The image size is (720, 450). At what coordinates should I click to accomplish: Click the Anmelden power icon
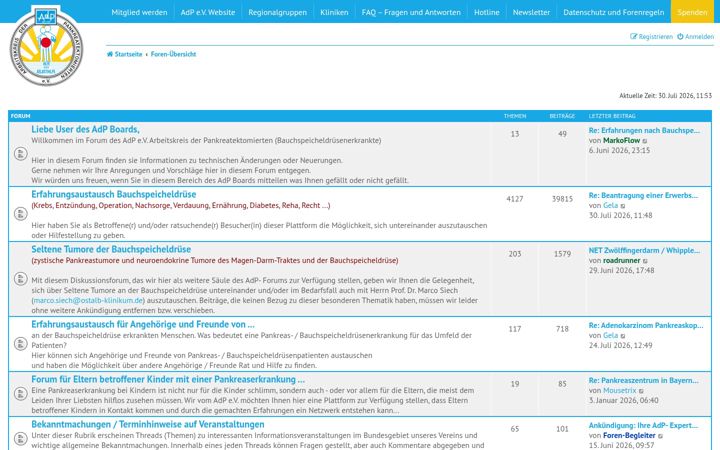click(x=680, y=36)
